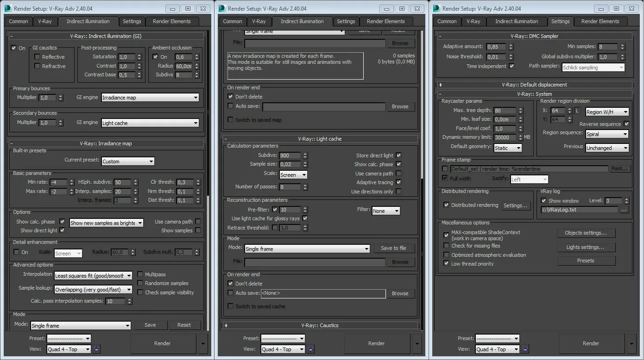
Task: Open the secondary bounces GI engine dropdown
Action: (150, 123)
